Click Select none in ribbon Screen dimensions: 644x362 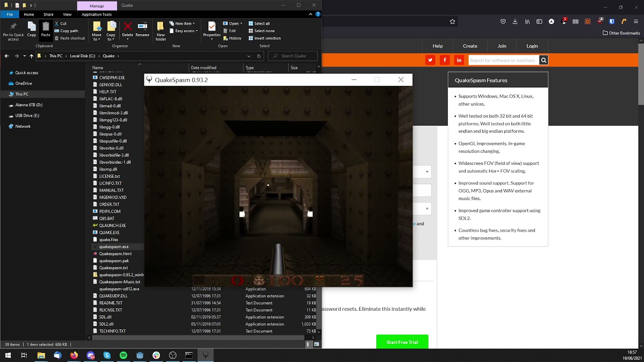(x=261, y=31)
